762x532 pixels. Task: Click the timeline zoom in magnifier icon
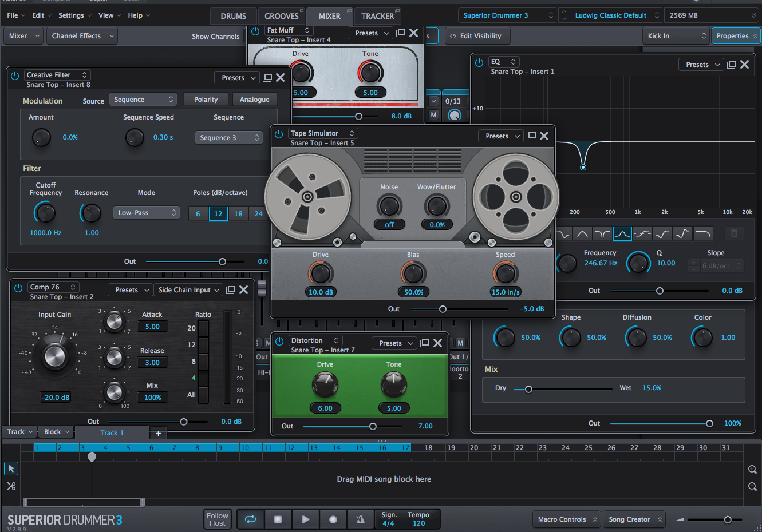[x=752, y=469]
